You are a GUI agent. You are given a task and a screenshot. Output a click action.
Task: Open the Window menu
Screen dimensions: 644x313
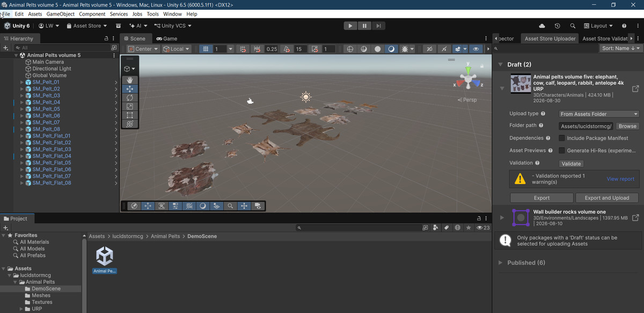point(172,14)
